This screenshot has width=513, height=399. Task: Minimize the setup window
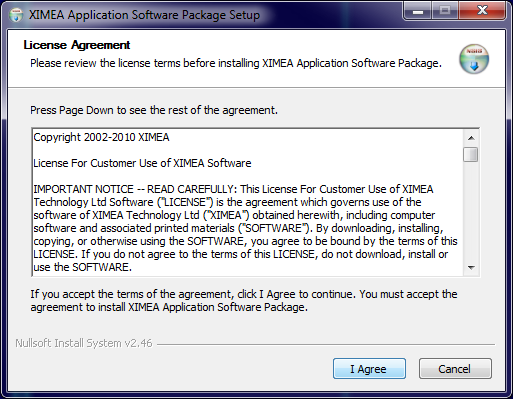click(418, 11)
